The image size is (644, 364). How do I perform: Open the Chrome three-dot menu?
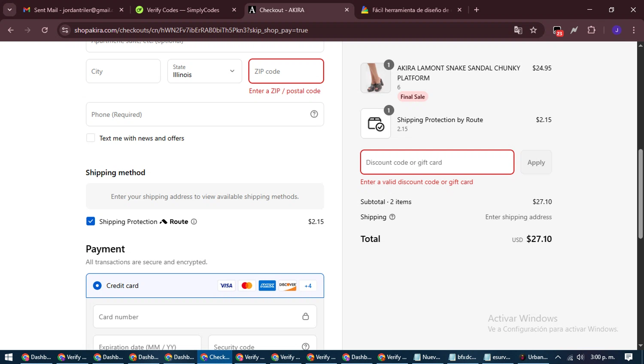(634, 30)
